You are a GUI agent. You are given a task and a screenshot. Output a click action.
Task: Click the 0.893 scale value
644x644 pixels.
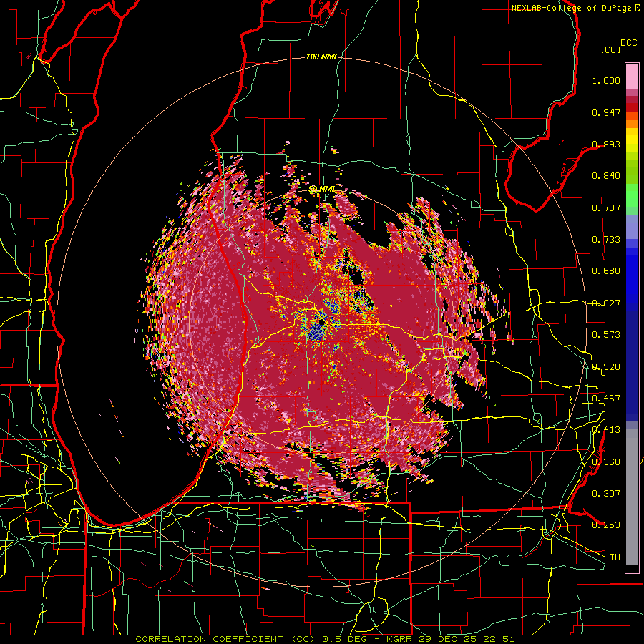[606, 144]
